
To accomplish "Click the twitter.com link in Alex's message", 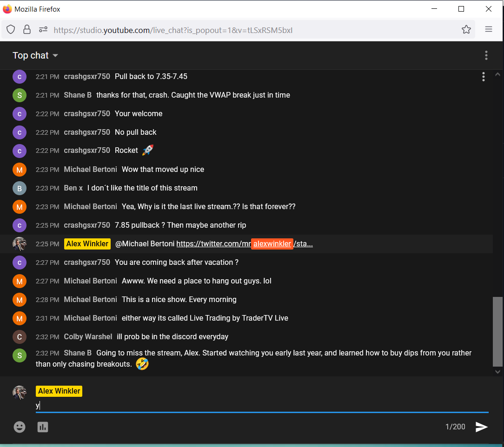I will [213, 243].
